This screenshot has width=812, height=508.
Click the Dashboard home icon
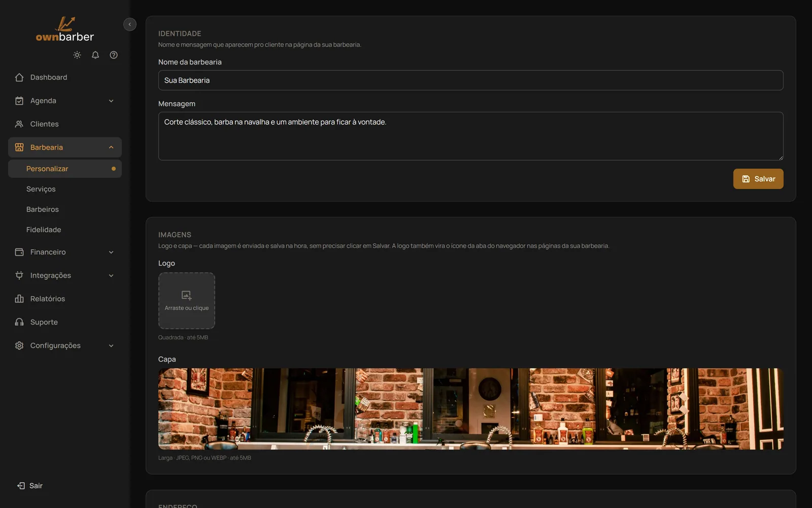point(19,77)
